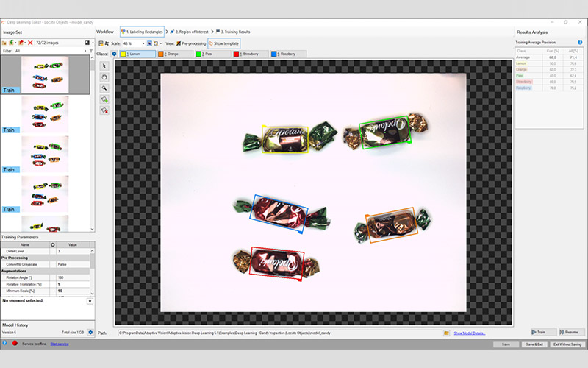Open the save image set dropdown arrow
Image resolution: width=588 pixels, height=368 pixels.
click(x=93, y=43)
